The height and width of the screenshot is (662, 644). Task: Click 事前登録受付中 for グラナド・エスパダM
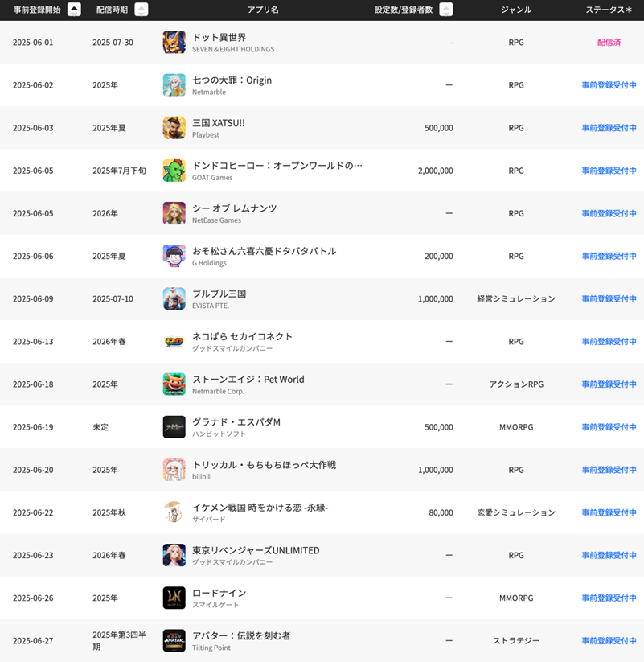click(609, 427)
